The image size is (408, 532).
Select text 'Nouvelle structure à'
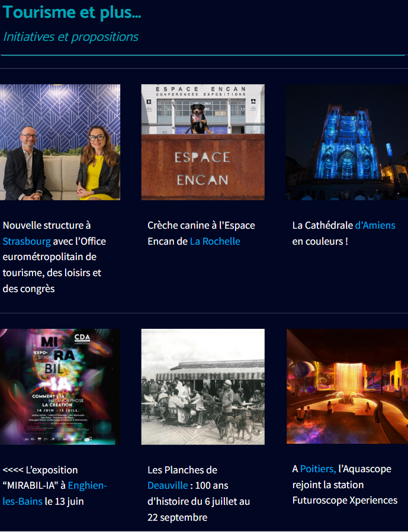tap(47, 225)
